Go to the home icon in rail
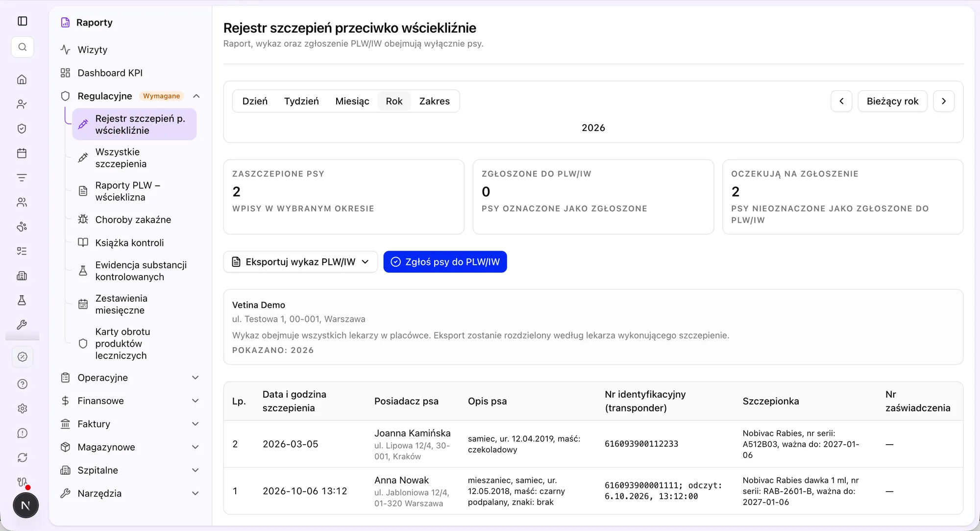Screen dimensions: 980x531 22,79
